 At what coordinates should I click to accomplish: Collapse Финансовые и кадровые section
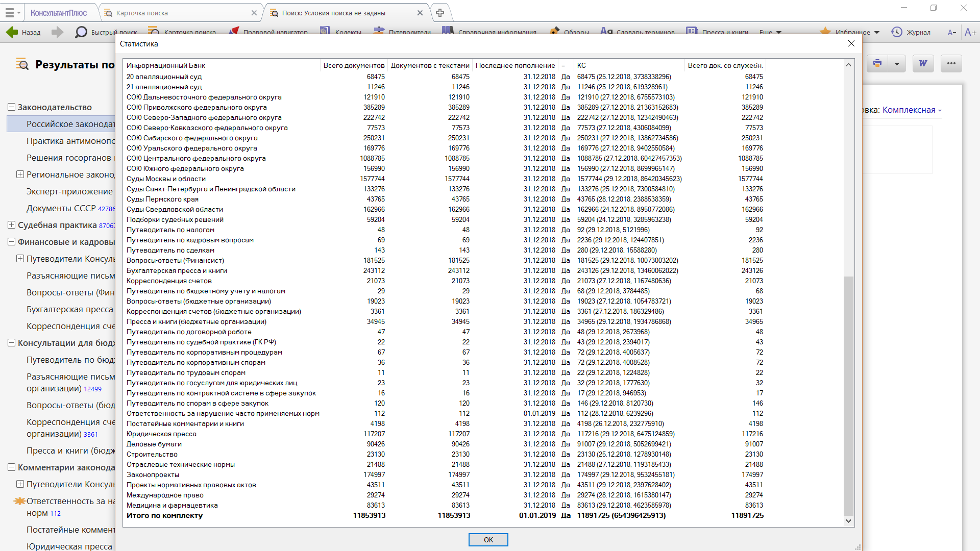pos(11,241)
